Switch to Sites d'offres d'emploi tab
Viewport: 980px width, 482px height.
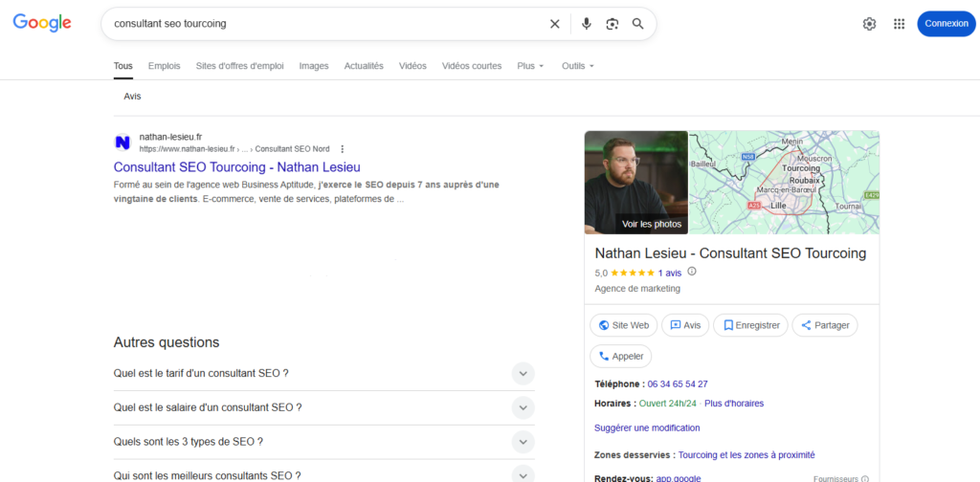click(239, 66)
